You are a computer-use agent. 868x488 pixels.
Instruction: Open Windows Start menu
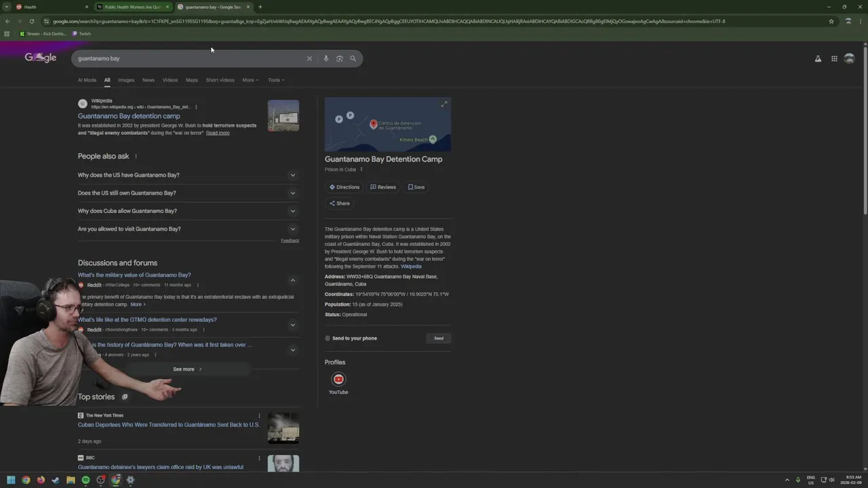pyautogui.click(x=11, y=480)
